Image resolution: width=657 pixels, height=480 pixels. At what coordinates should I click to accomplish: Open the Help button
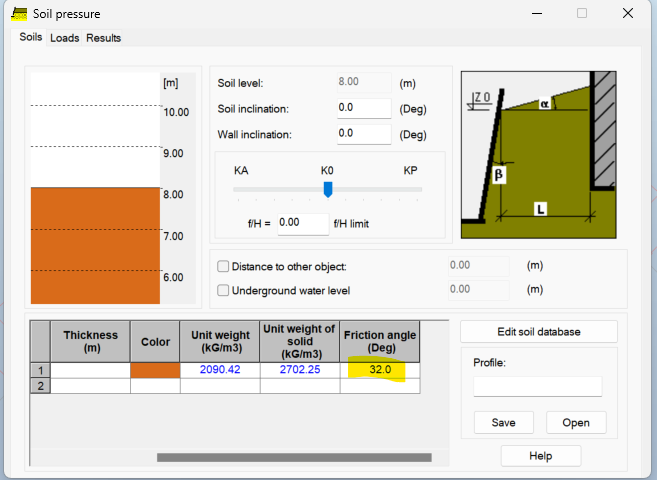(541, 456)
